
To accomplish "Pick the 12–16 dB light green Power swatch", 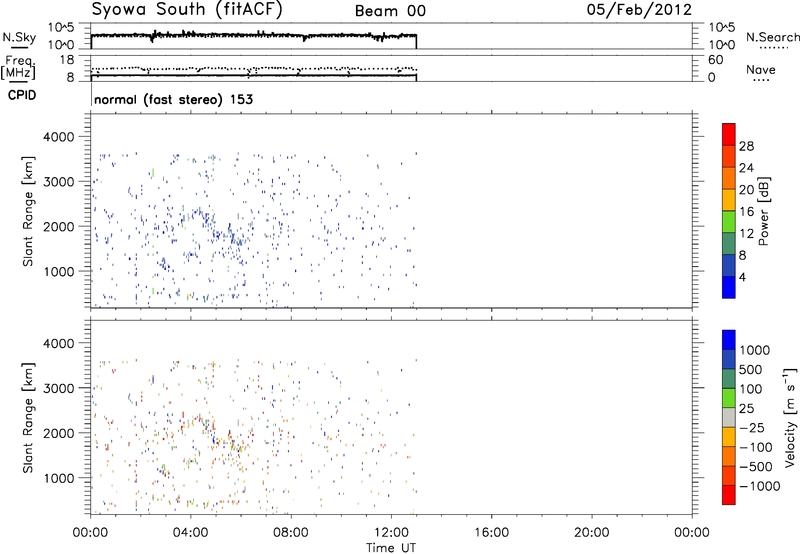I will (x=729, y=222).
